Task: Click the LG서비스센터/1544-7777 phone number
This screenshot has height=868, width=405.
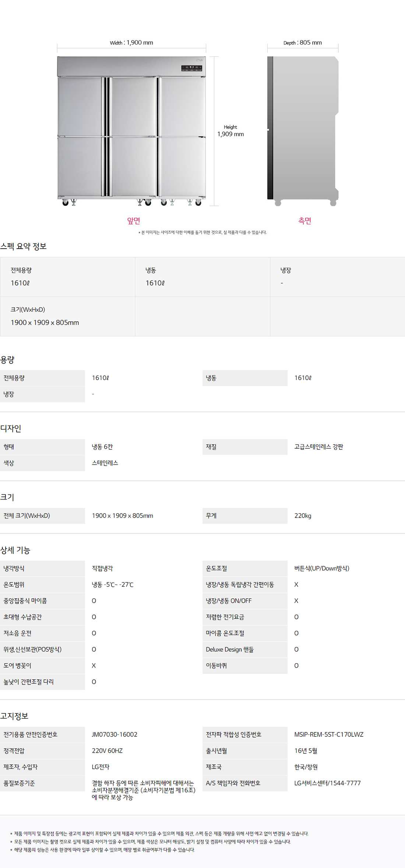Action: pos(327,783)
